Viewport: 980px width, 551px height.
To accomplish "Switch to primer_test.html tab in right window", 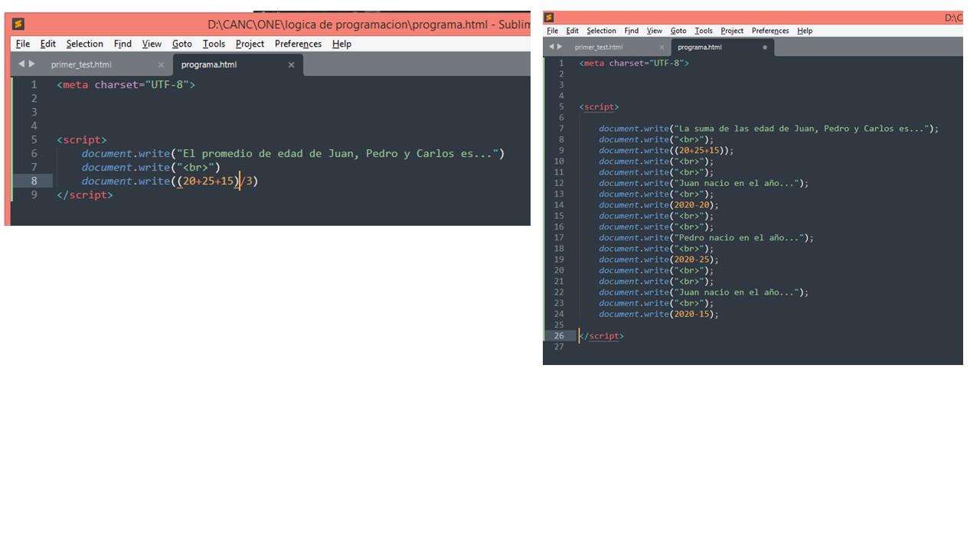I will point(599,47).
